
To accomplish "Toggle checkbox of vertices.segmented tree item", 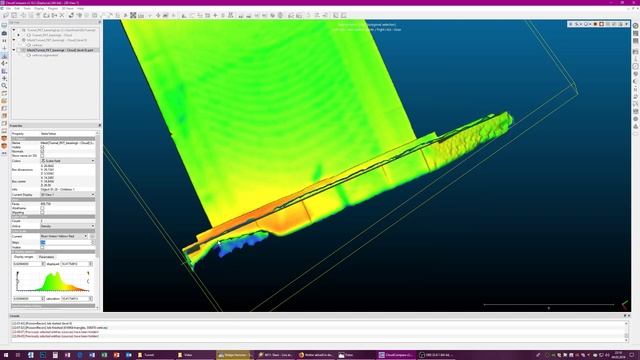I will [24, 55].
